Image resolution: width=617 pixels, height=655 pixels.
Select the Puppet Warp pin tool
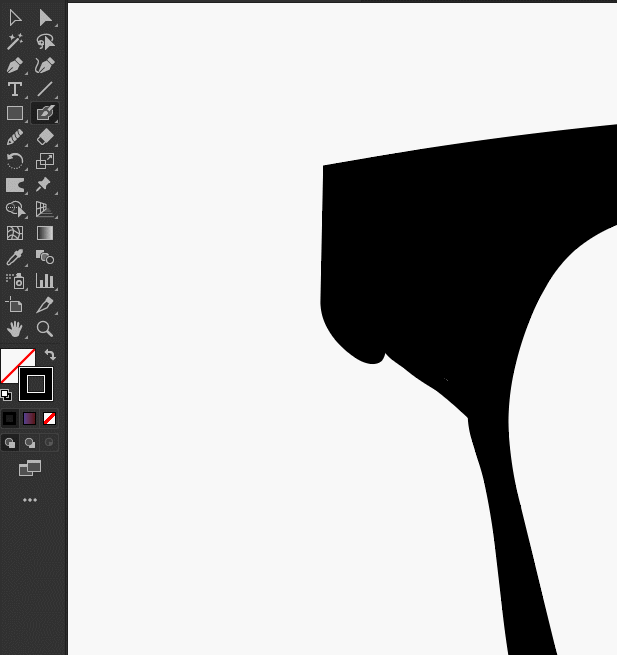pos(45,185)
